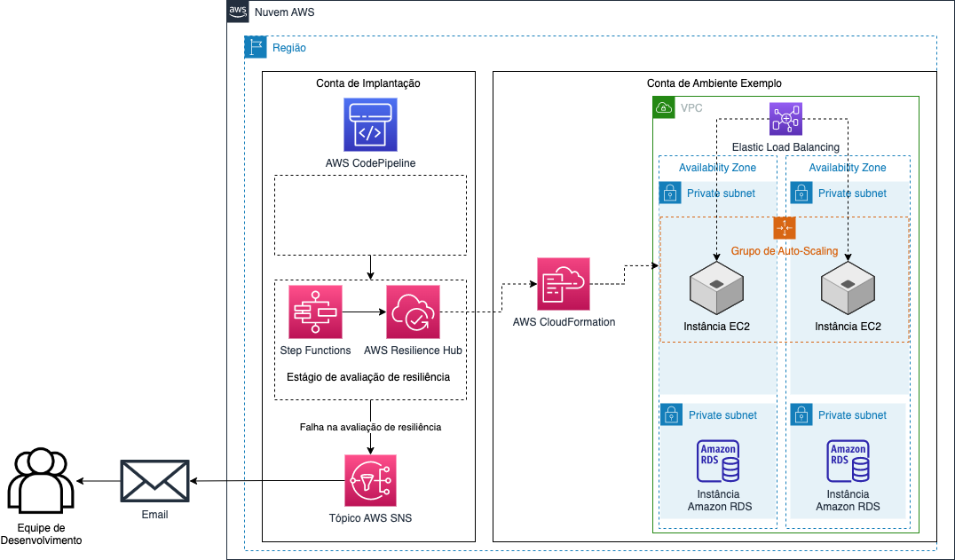Select the AWS CloudFormation label
The image size is (955, 560).
[x=564, y=322]
